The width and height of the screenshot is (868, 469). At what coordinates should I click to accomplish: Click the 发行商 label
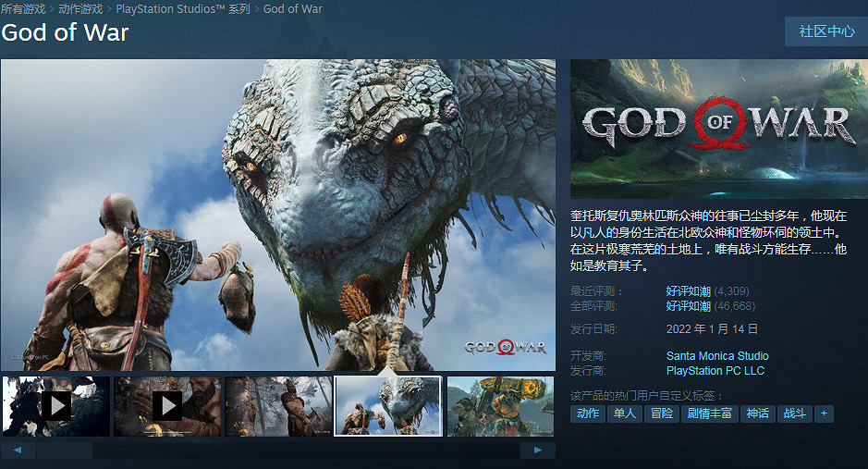coord(589,371)
